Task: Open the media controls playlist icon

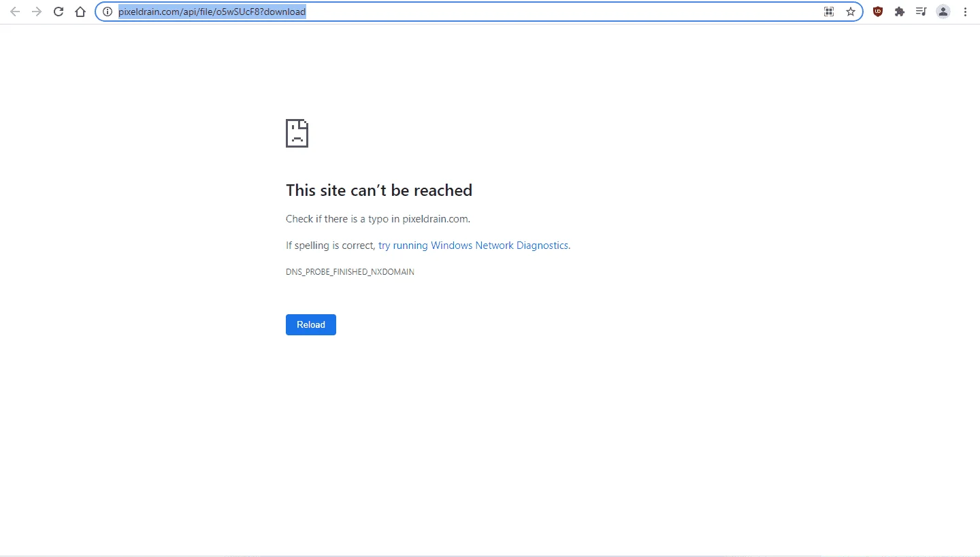Action: 921,12
